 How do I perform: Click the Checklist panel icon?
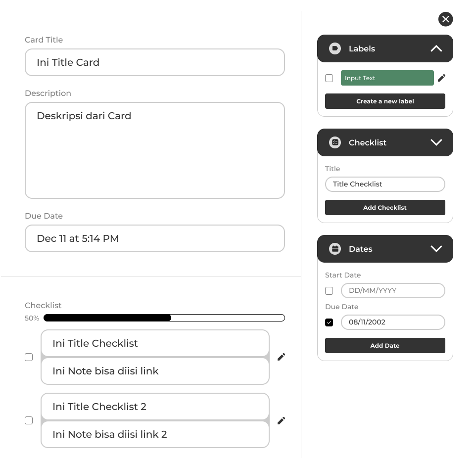tap(335, 142)
